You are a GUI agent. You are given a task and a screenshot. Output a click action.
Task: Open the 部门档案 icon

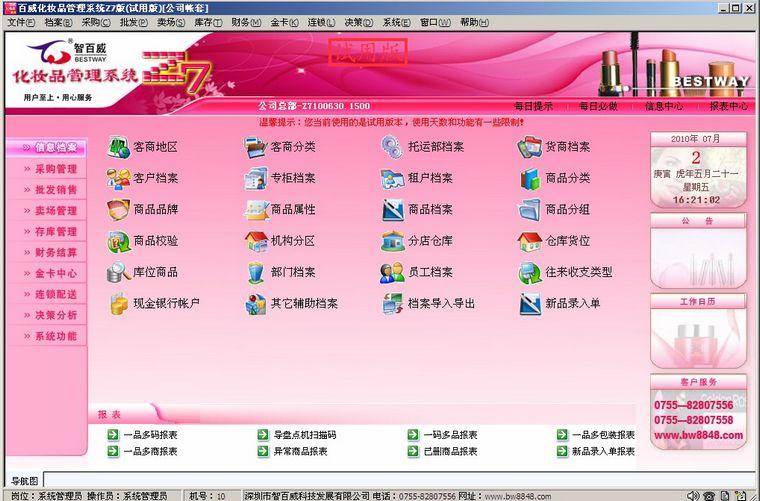point(255,272)
